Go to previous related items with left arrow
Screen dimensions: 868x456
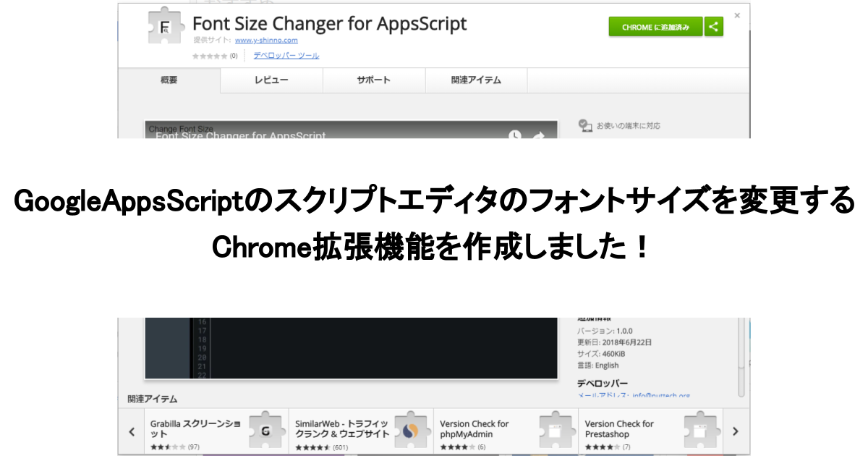click(132, 431)
